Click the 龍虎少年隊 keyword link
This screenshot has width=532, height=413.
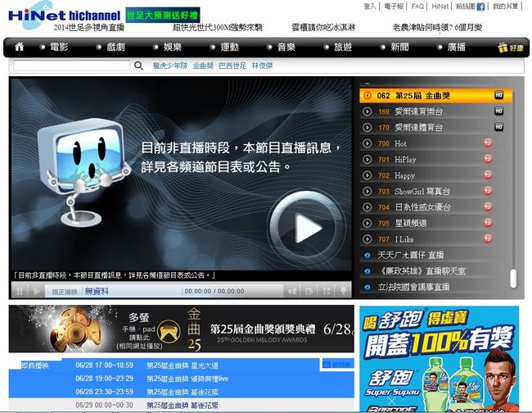pos(170,66)
